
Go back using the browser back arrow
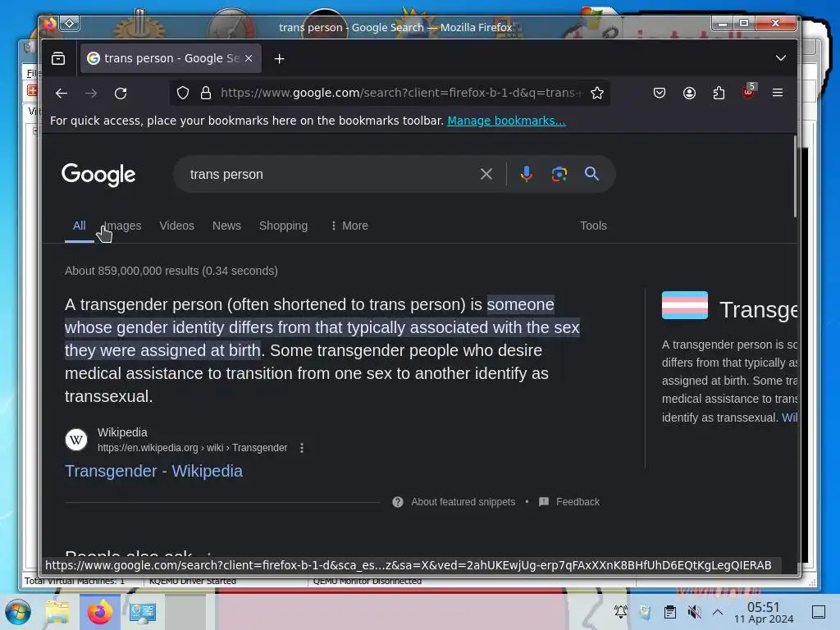[62, 94]
